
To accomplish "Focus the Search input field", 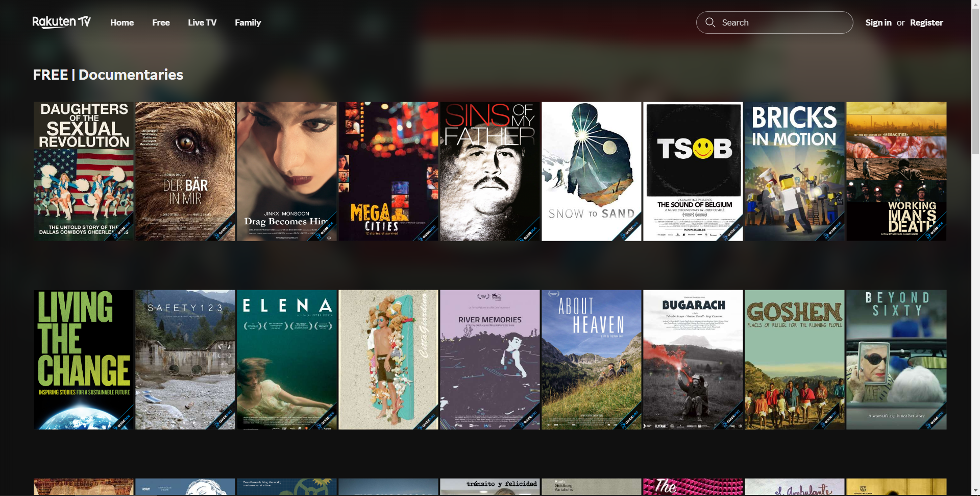I will (x=774, y=22).
